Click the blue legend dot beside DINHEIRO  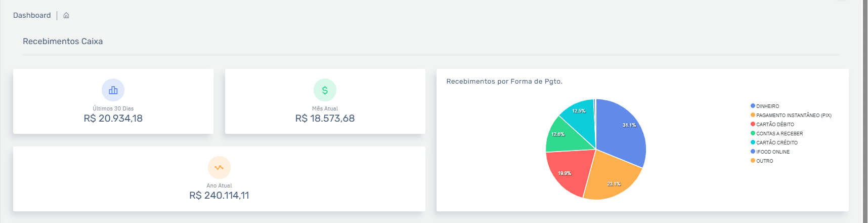pos(753,106)
